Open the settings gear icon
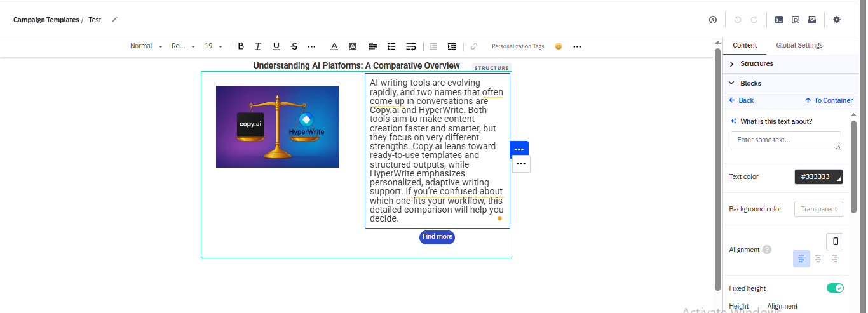 point(837,20)
